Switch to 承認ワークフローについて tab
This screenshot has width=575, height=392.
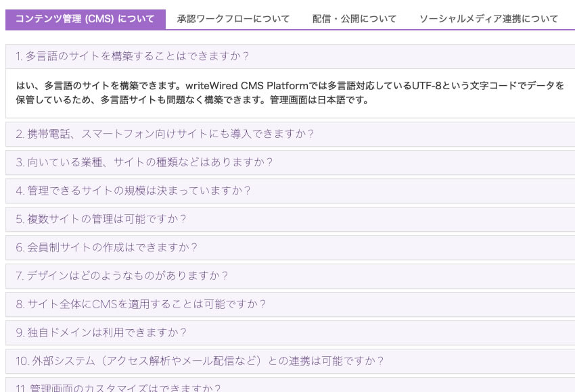pos(233,19)
